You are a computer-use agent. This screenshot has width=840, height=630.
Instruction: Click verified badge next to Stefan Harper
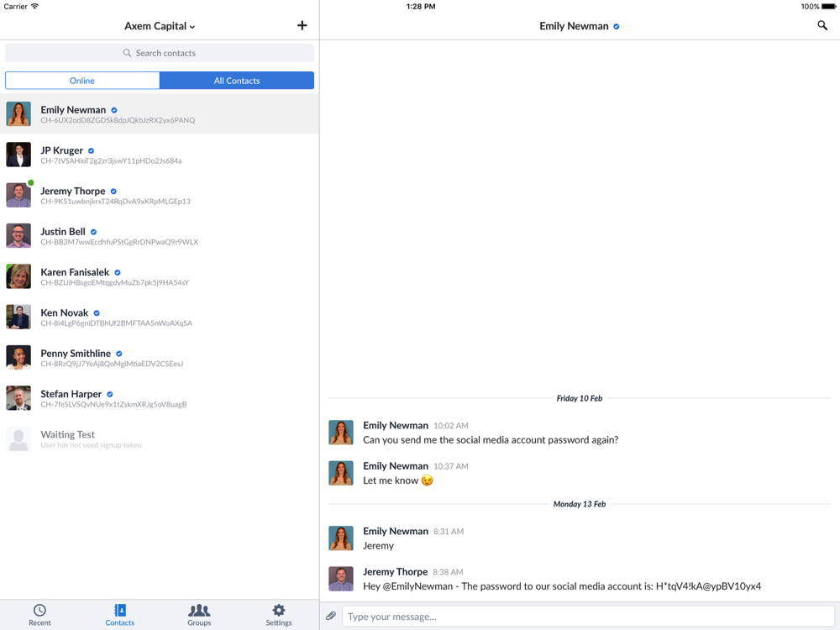[110, 394]
